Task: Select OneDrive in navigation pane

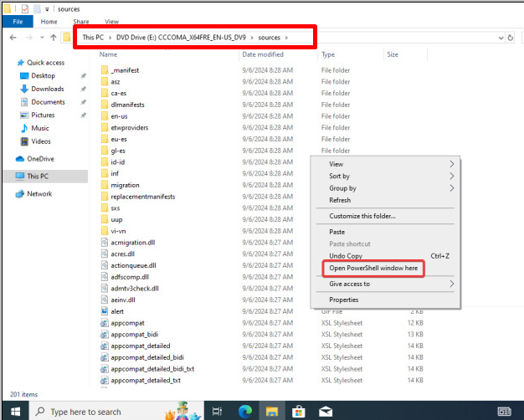Action: [35, 159]
